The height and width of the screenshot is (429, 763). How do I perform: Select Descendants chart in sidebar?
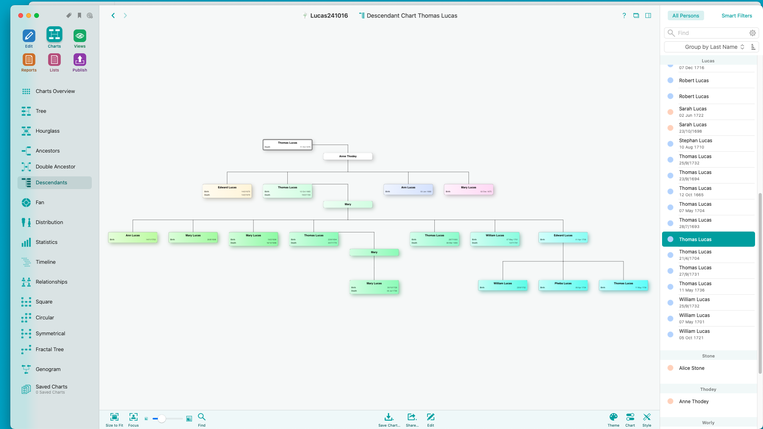(x=54, y=182)
